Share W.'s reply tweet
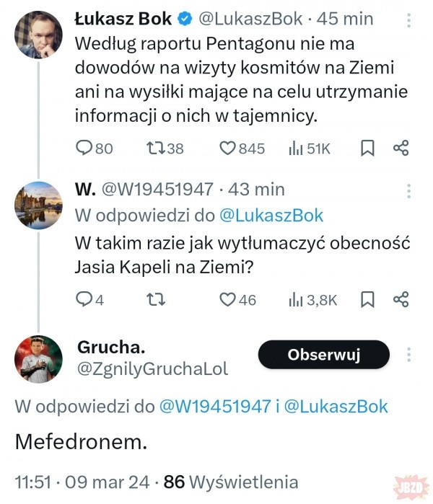The width and height of the screenshot is (433, 504). pyautogui.click(x=401, y=300)
